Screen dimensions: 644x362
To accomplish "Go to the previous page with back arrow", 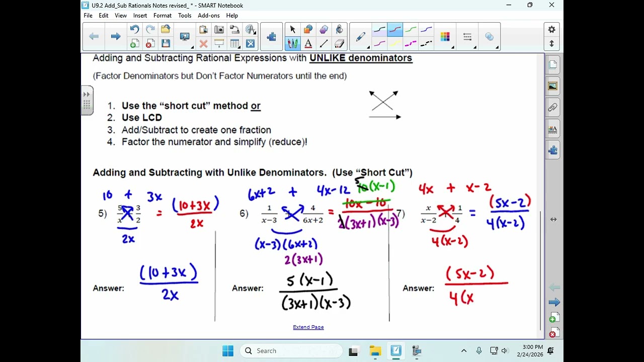I will 94,36.
